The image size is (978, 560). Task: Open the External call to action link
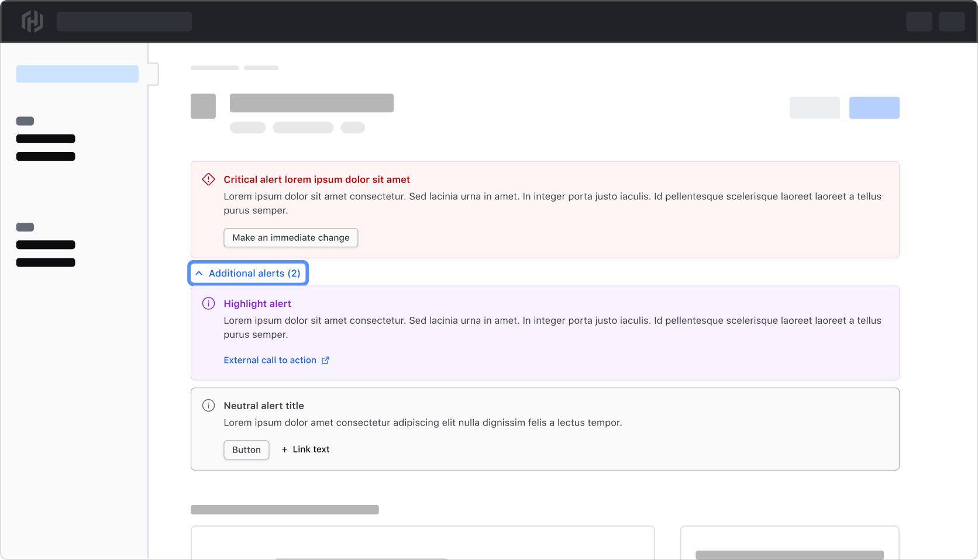[270, 361]
